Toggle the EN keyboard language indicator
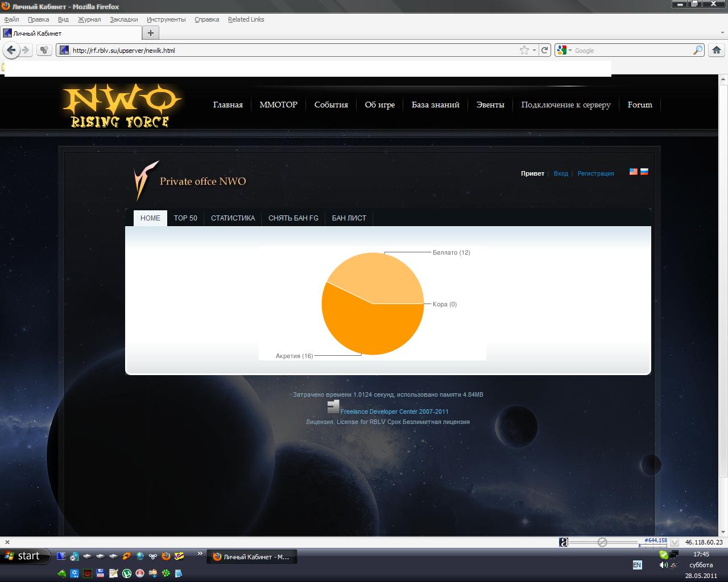Screen dimensions: 728x582 coord(637,565)
